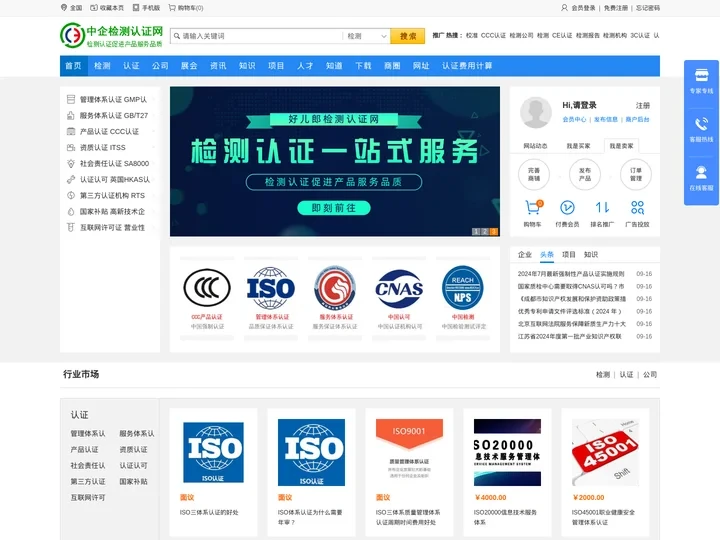This screenshot has width=720, height=540.
Task: Click the 订单管理 circle button
Action: [x=636, y=174]
